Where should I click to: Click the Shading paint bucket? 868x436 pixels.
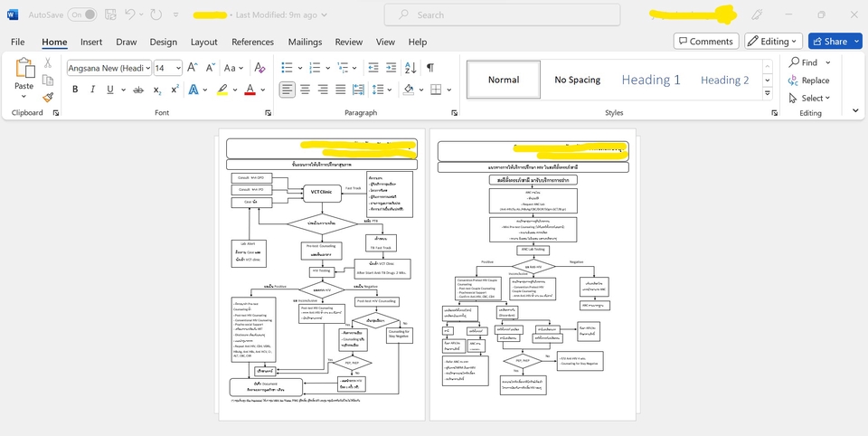pyautogui.click(x=409, y=90)
